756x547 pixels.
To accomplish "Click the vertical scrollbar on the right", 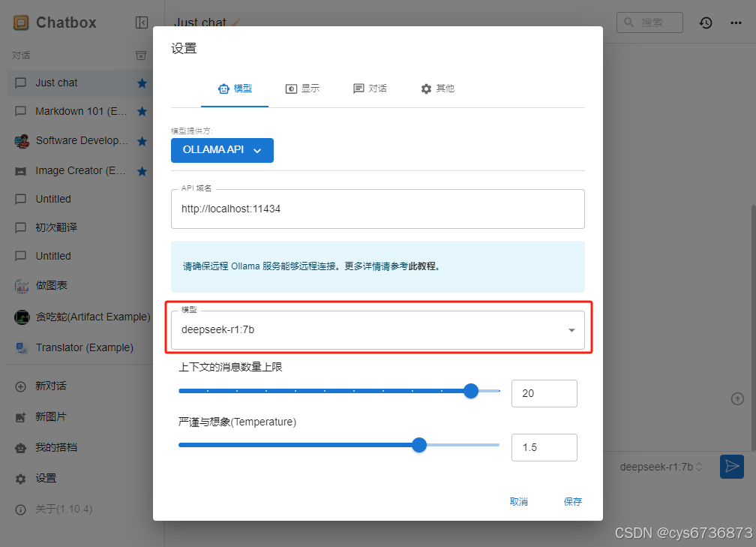I will click(x=753, y=328).
